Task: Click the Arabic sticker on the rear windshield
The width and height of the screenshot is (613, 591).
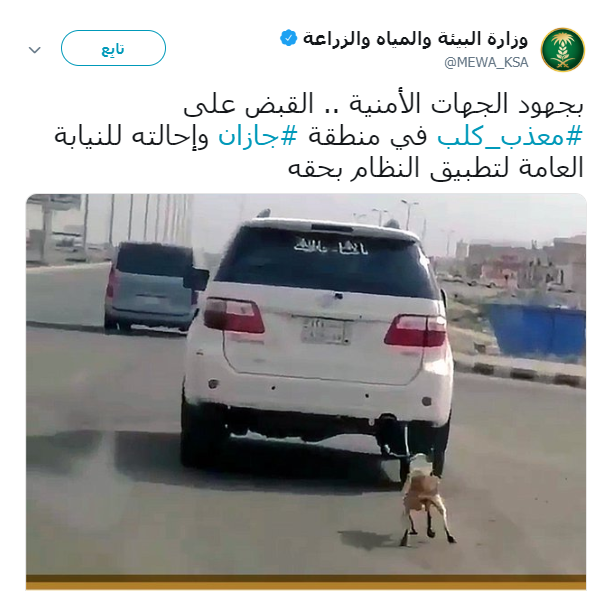Action: (x=331, y=246)
